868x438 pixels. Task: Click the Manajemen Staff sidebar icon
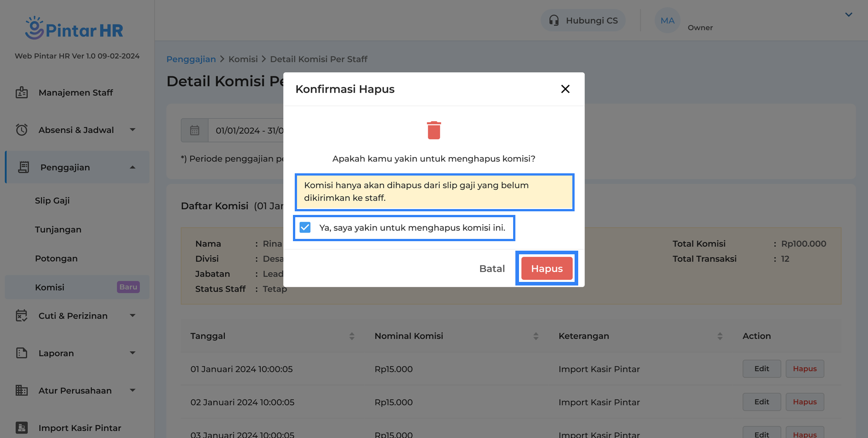22,92
